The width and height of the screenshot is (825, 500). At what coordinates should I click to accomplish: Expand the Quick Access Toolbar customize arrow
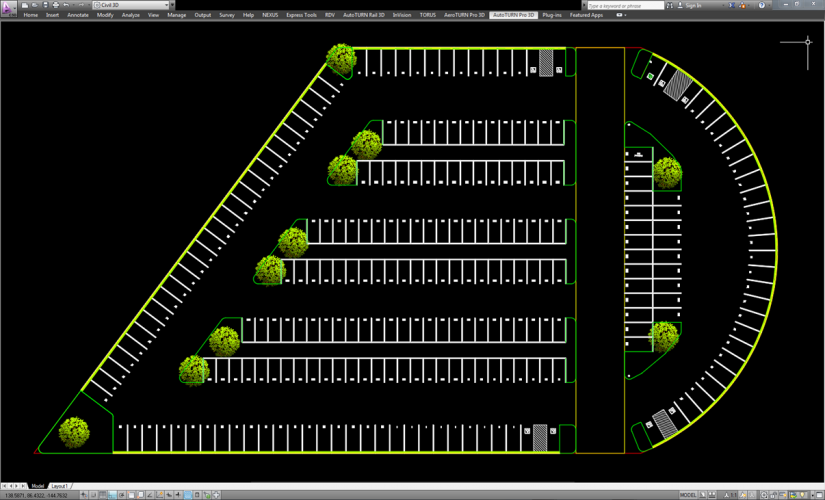172,5
